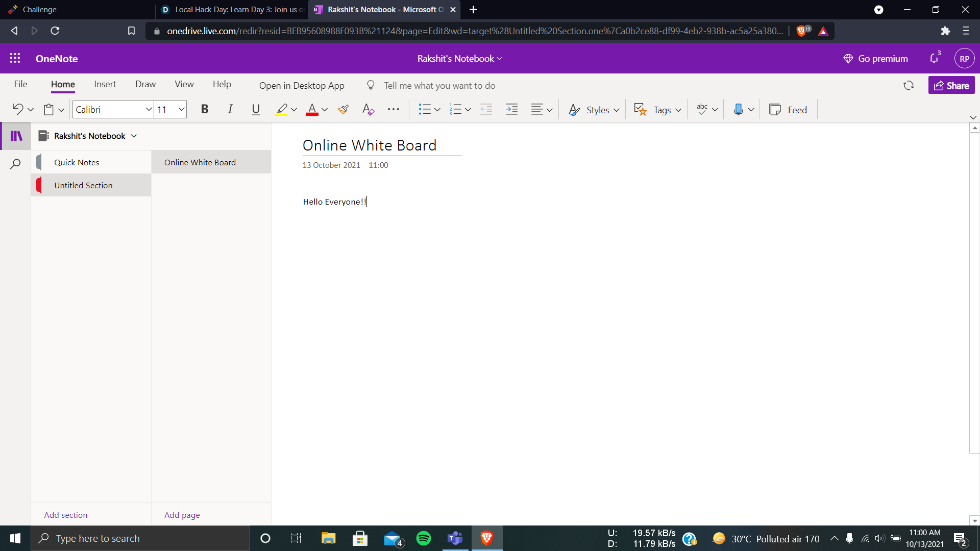Open the notebook search magnifier

pos(15,164)
